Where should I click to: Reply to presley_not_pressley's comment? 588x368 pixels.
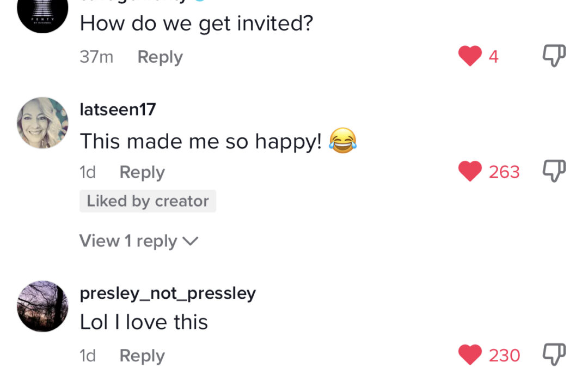(142, 355)
